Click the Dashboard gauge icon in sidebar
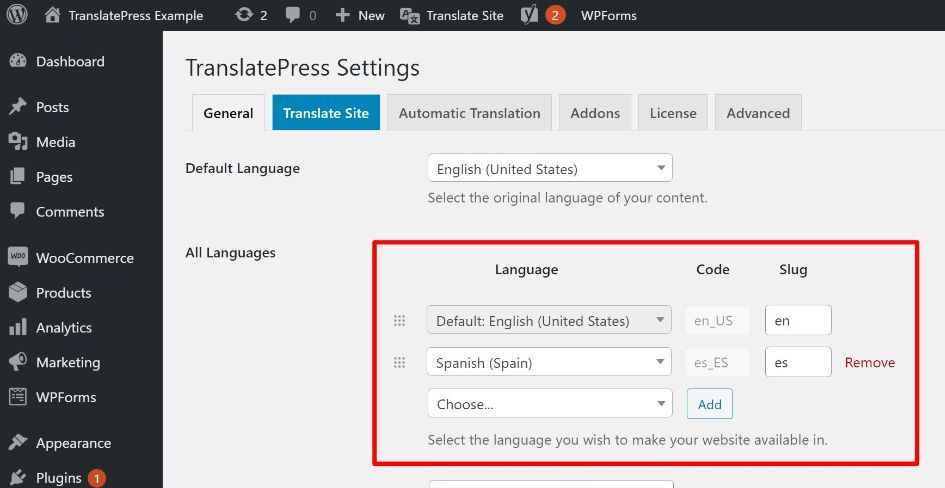 [17, 61]
